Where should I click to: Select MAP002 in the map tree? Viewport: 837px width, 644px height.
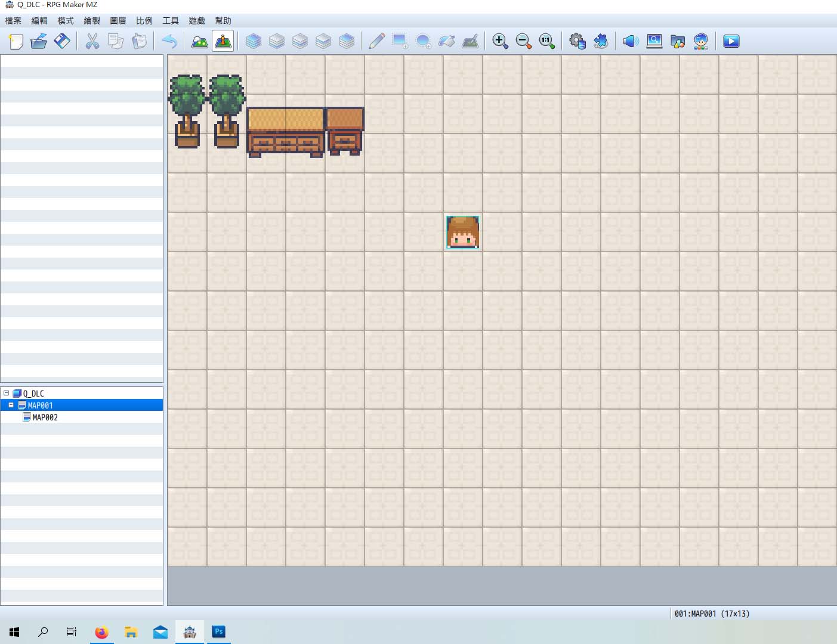pos(45,417)
